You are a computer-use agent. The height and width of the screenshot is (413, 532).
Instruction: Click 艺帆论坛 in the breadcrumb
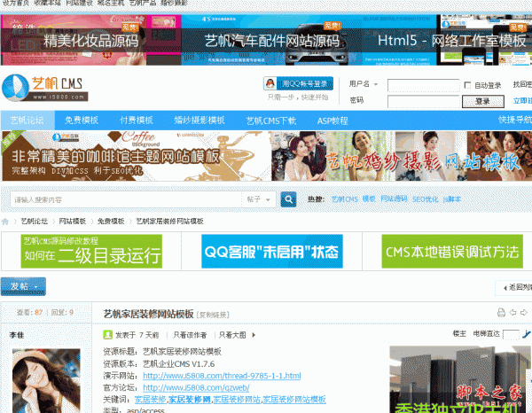point(35,222)
